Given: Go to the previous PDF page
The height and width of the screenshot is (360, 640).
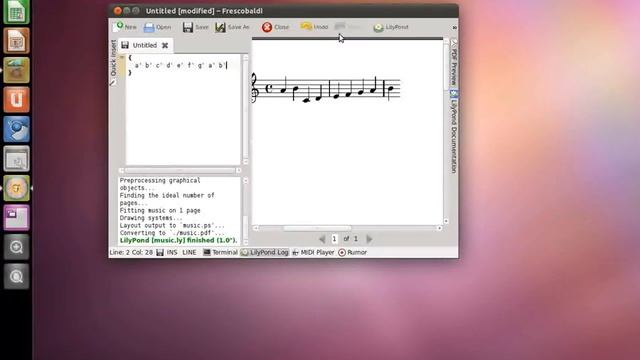Looking at the screenshot, I should pyautogui.click(x=322, y=239).
